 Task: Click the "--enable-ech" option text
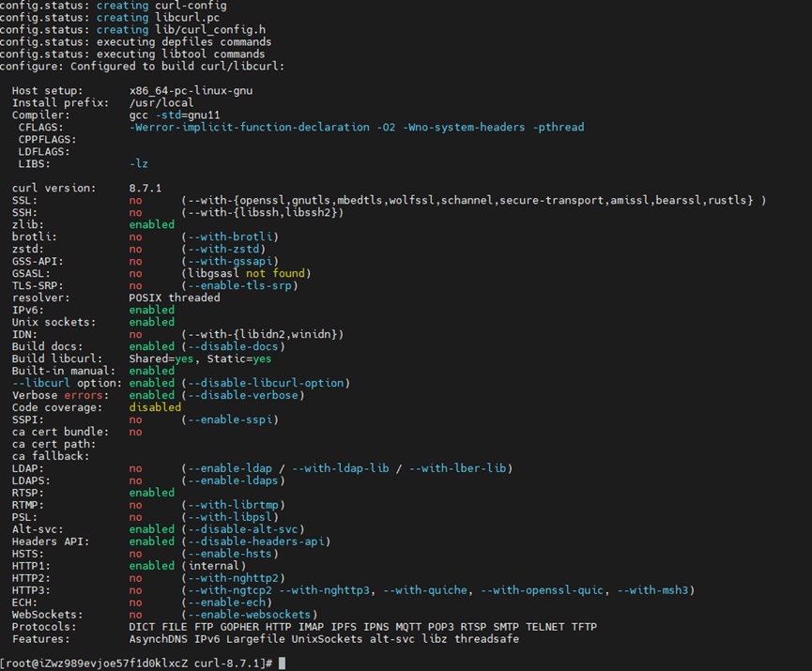226,602
